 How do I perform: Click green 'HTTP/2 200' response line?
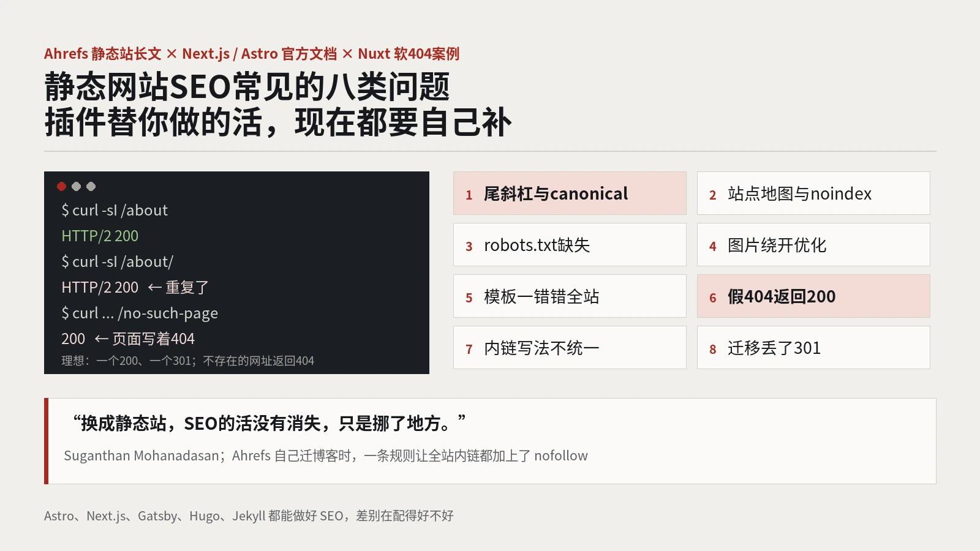[x=100, y=236]
